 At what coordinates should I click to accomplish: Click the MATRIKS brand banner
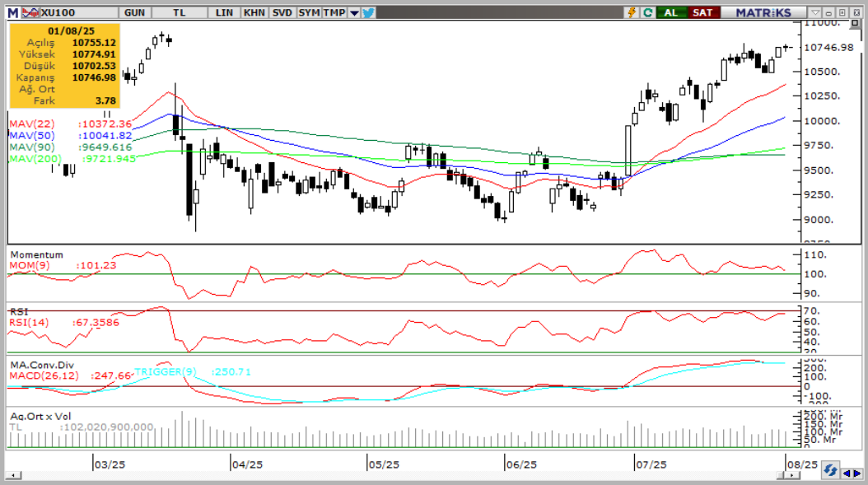(763, 12)
